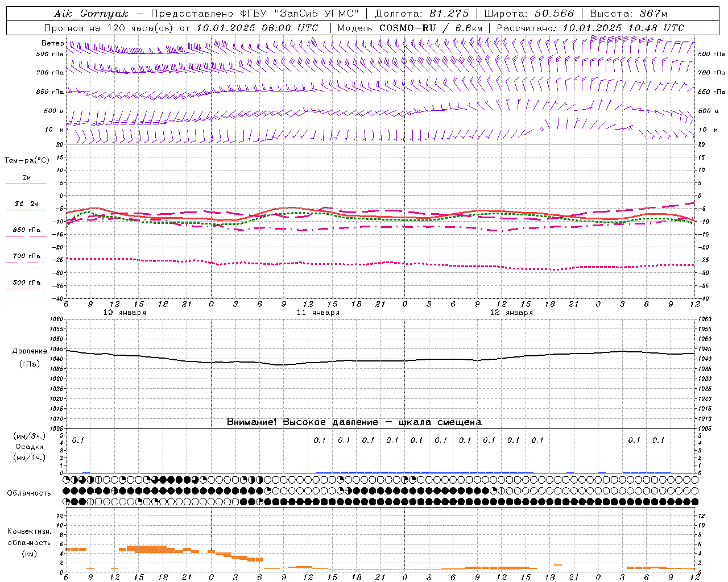Select the text Предоставлено ФГБУ "ЗапСиб УГМС"
This screenshot has width=728, height=582.
[256, 14]
